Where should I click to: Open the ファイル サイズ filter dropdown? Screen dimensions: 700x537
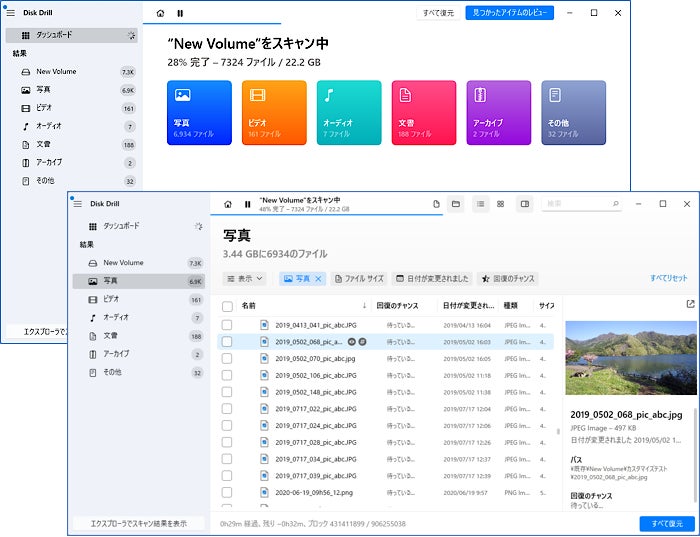coord(358,279)
